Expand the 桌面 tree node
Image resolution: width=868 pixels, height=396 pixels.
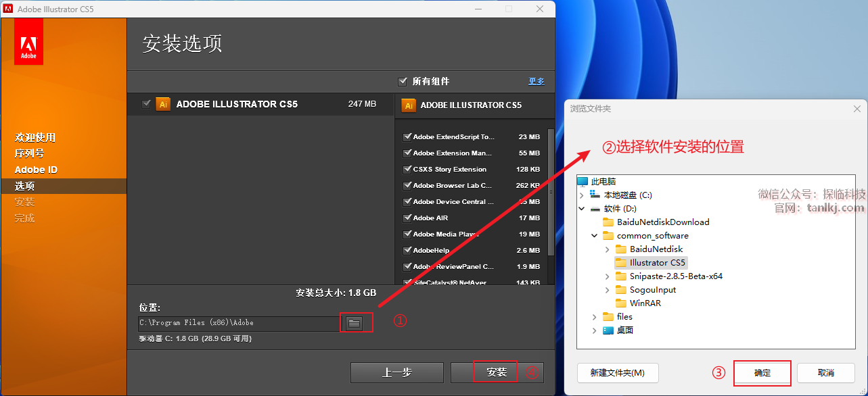pyautogui.click(x=595, y=330)
